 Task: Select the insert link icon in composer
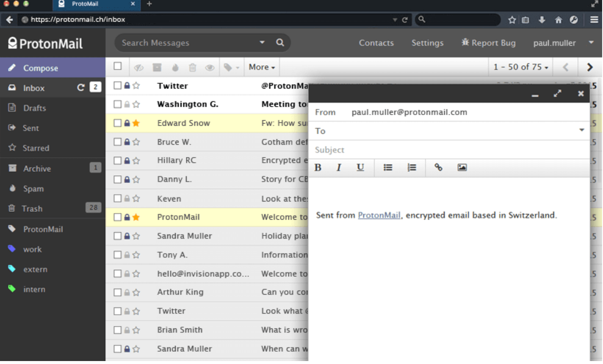[x=437, y=167]
